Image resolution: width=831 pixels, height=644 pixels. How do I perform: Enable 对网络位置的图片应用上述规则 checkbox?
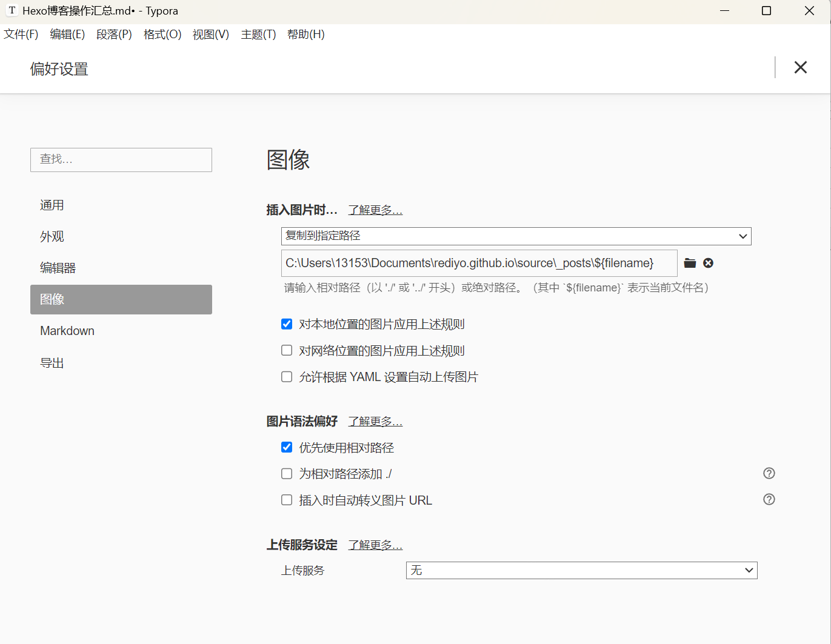287,350
